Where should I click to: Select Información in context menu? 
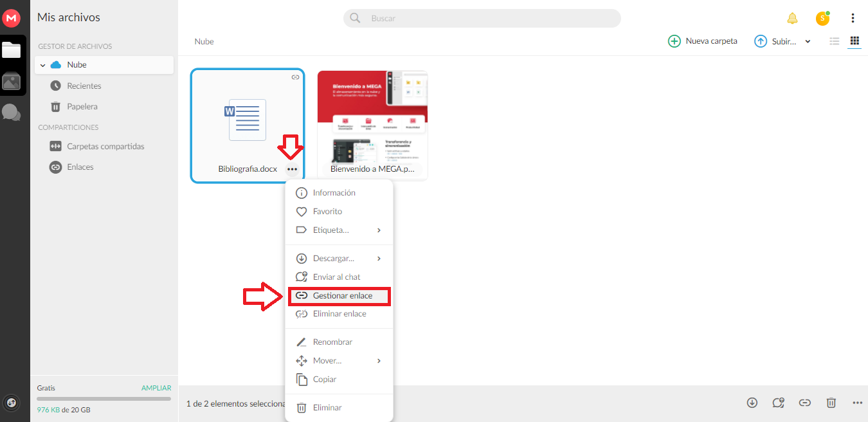tap(339, 193)
